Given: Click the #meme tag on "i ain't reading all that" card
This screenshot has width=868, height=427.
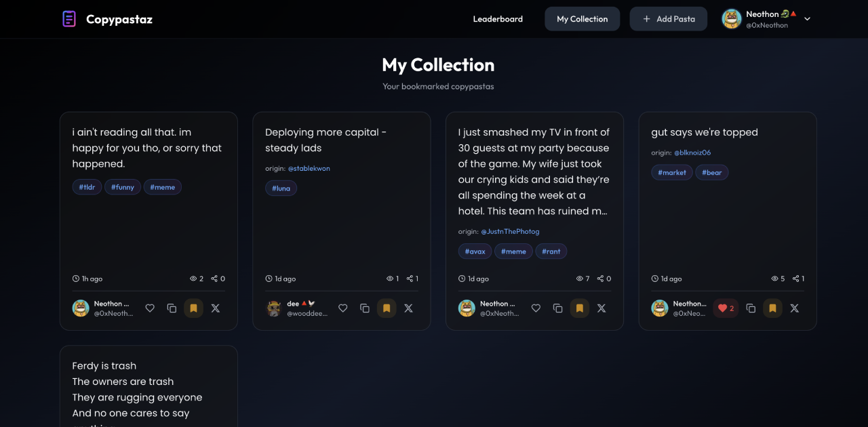Looking at the screenshot, I should (163, 187).
